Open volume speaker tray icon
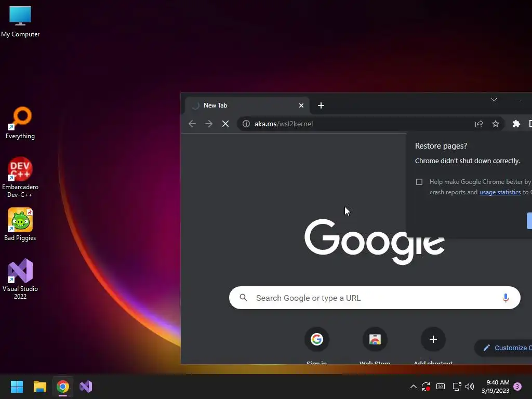This screenshot has width=532, height=399. 470,387
